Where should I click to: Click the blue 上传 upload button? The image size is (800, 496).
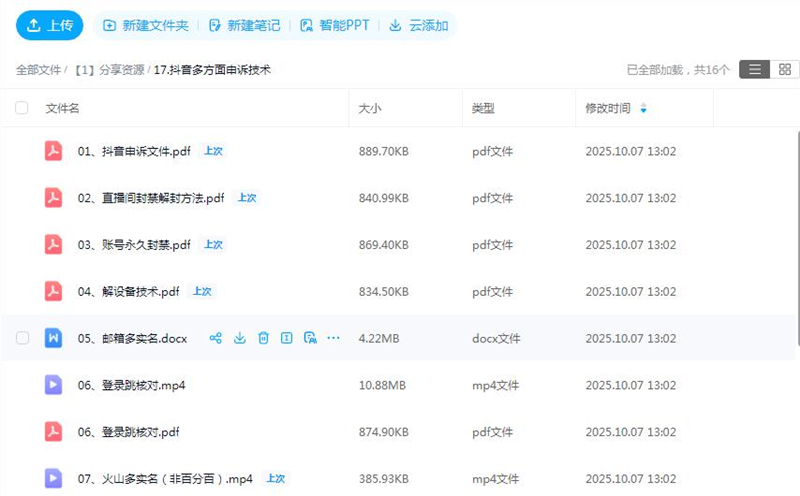[49, 26]
